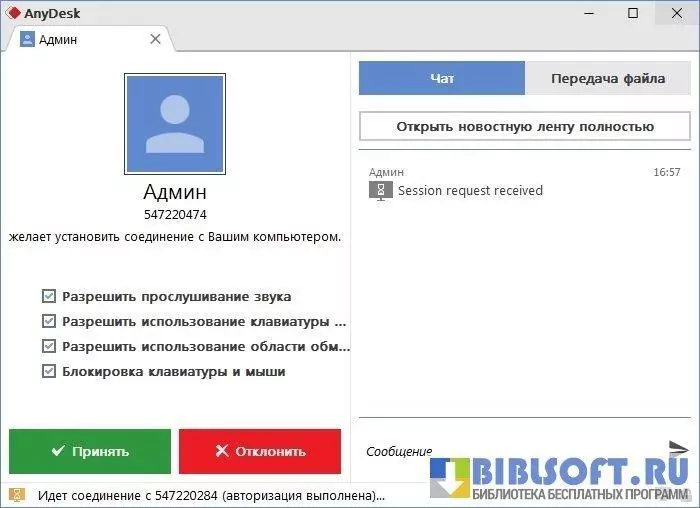Maximize the AnyDesk window
700x508 pixels.
(633, 13)
